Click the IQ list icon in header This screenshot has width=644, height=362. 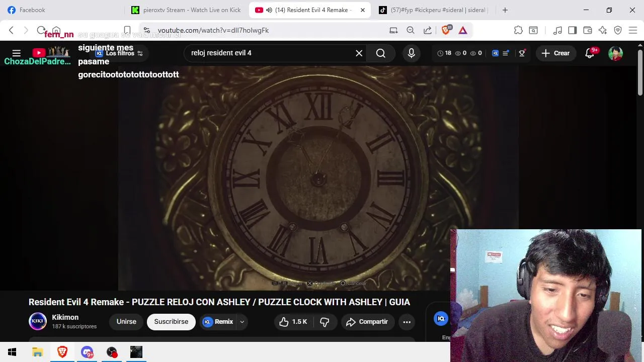coord(506,53)
